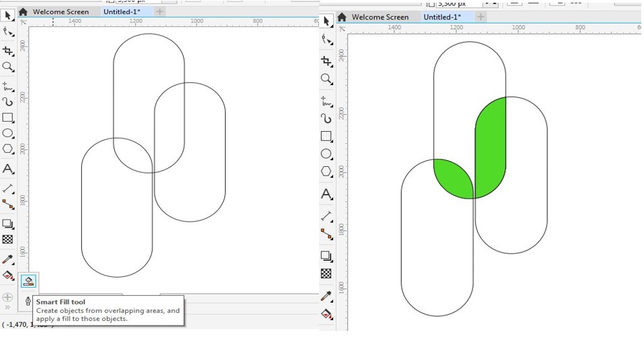Screen dimensions: 644x354
Task: Select the Pick tool in left window
Action: point(7,16)
